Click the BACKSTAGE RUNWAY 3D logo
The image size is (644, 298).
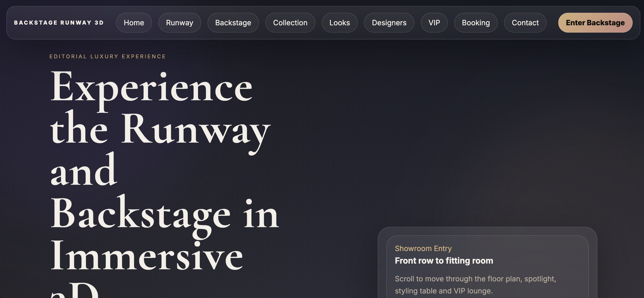(x=59, y=23)
